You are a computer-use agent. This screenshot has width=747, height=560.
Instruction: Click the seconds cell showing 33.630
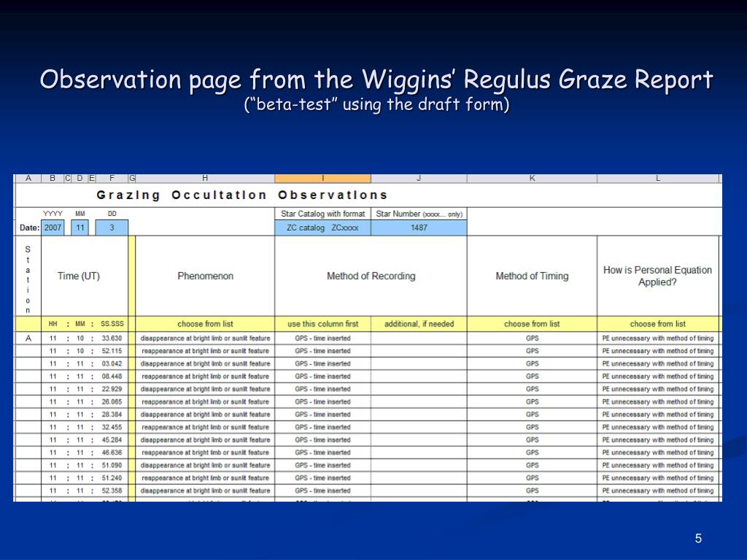(x=112, y=338)
